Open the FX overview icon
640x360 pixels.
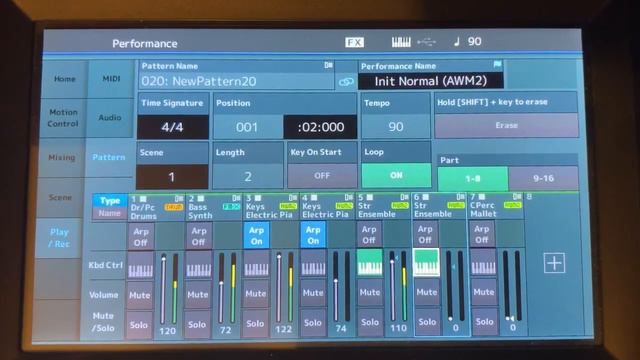click(x=354, y=42)
